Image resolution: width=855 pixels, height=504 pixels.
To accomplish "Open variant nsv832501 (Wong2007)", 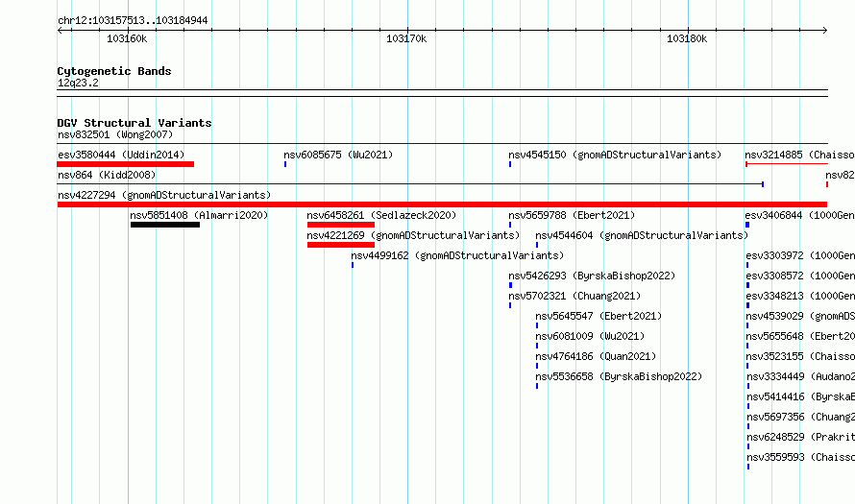I will (x=115, y=134).
